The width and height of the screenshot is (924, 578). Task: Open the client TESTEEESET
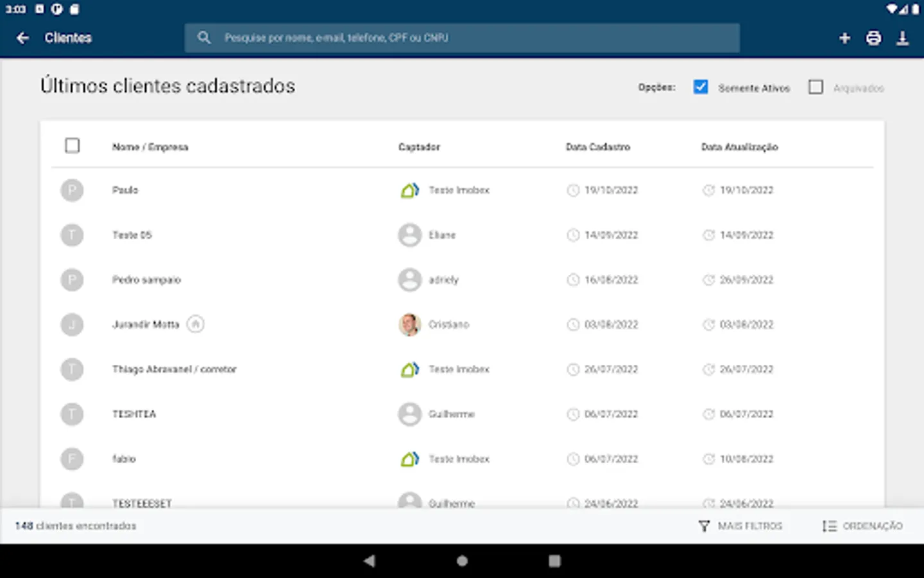coord(142,504)
